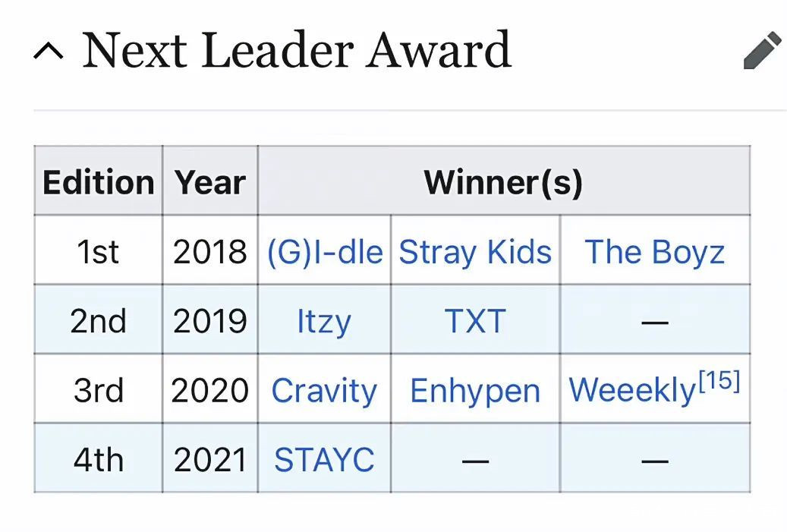Click the Year column header
Viewport: 787px width, 532px height.
pos(209,182)
